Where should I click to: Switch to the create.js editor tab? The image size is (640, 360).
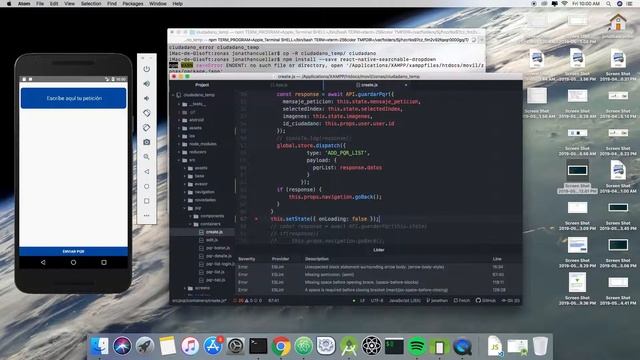point(369,85)
